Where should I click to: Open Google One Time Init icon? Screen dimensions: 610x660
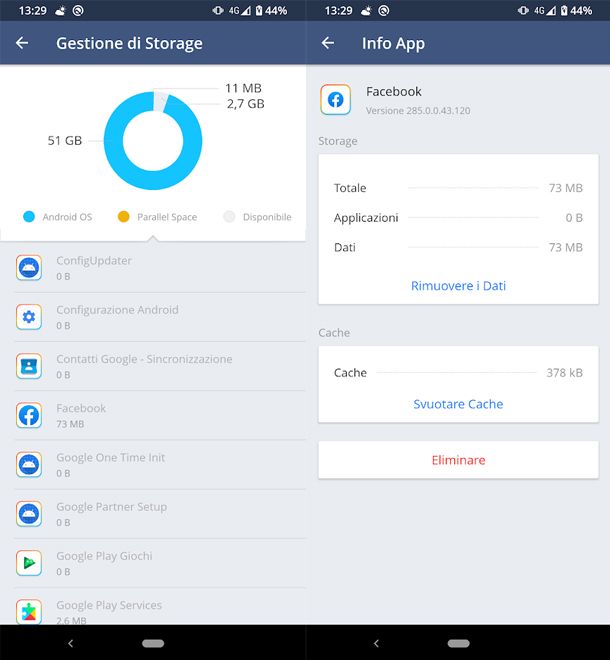pyautogui.click(x=29, y=464)
